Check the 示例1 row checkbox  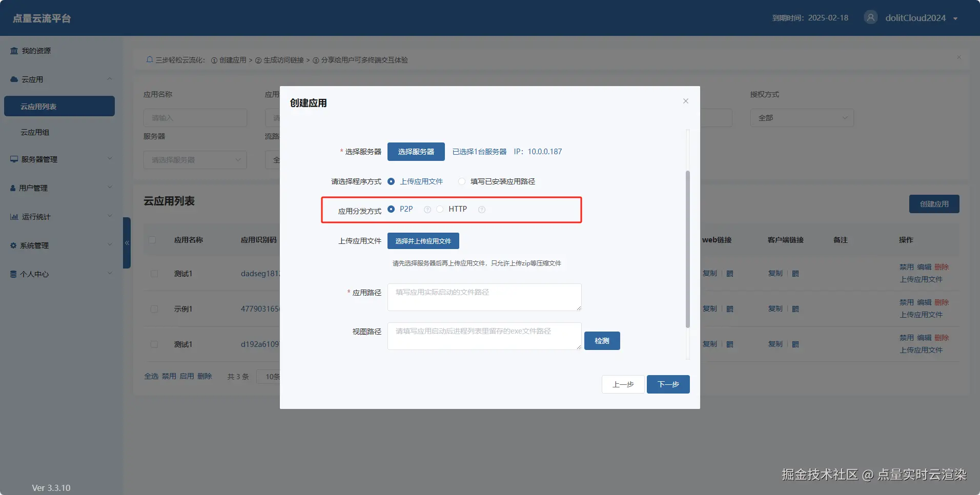pyautogui.click(x=154, y=309)
